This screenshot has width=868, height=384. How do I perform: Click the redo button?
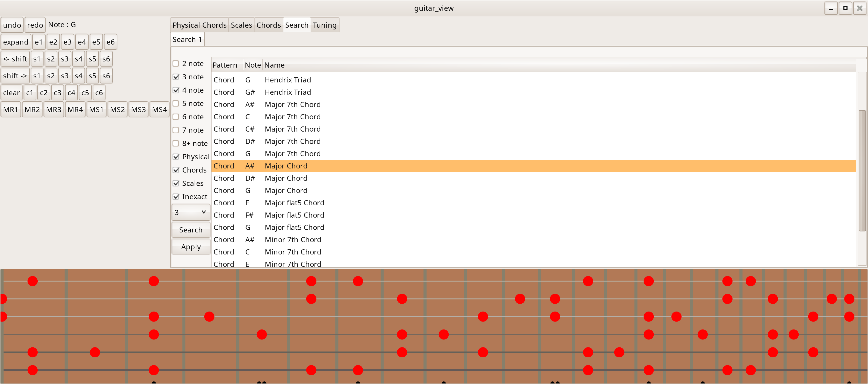[35, 25]
